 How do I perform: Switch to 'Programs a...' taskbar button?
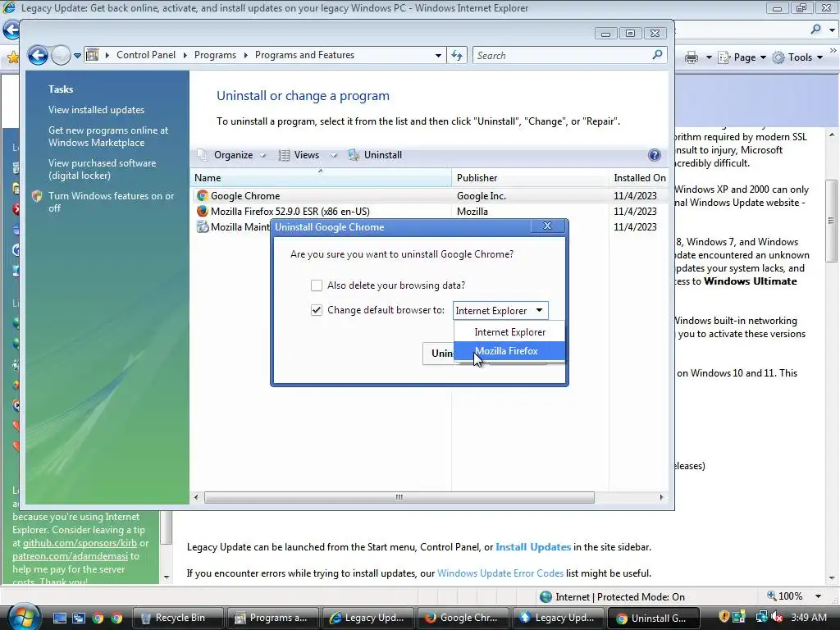[272, 618]
